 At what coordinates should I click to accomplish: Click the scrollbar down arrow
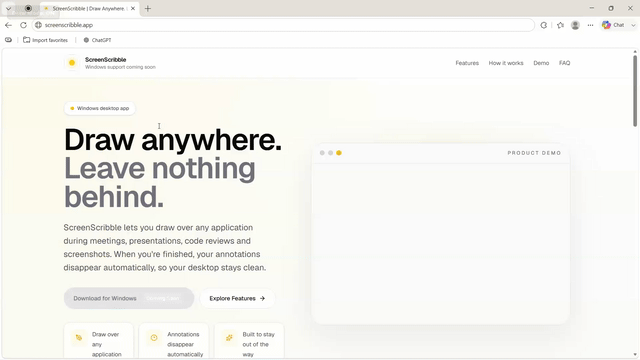coord(635,355)
